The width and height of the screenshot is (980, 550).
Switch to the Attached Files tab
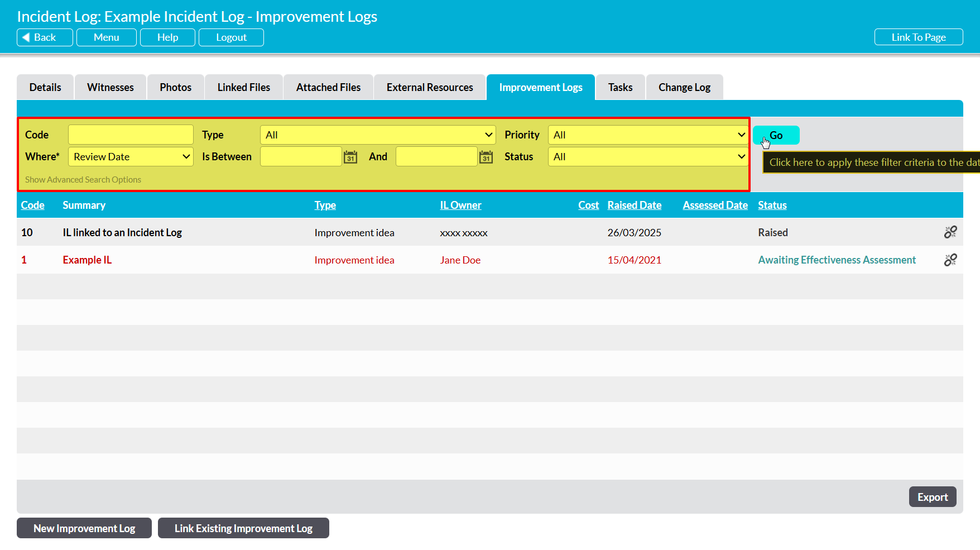[329, 87]
